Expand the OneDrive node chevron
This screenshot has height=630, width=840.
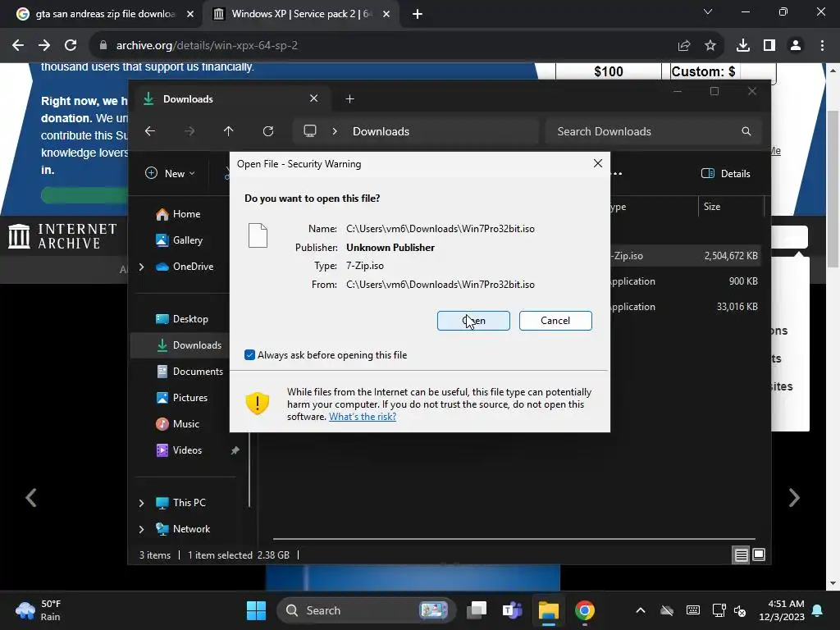[x=141, y=267]
